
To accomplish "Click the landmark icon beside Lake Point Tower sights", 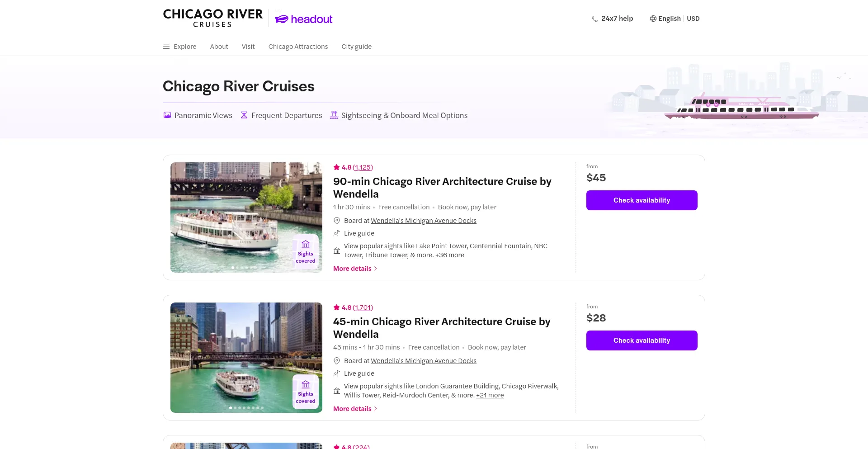I will [337, 250].
